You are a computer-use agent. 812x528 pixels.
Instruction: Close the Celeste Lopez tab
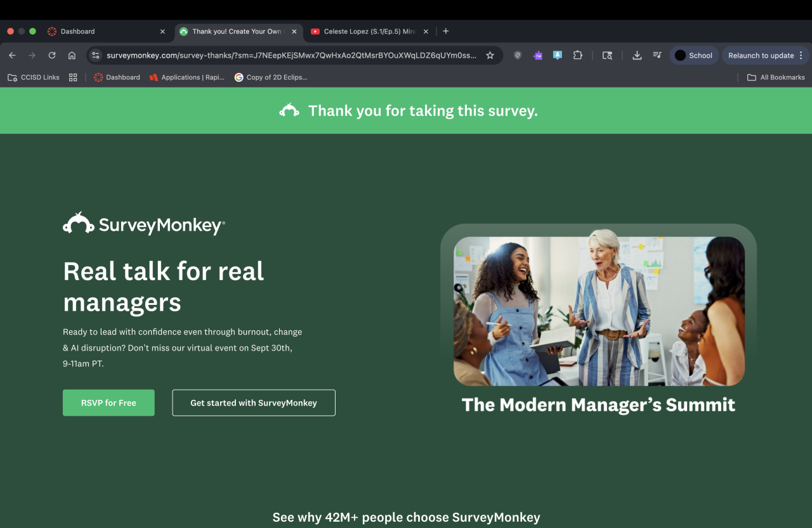pos(426,31)
